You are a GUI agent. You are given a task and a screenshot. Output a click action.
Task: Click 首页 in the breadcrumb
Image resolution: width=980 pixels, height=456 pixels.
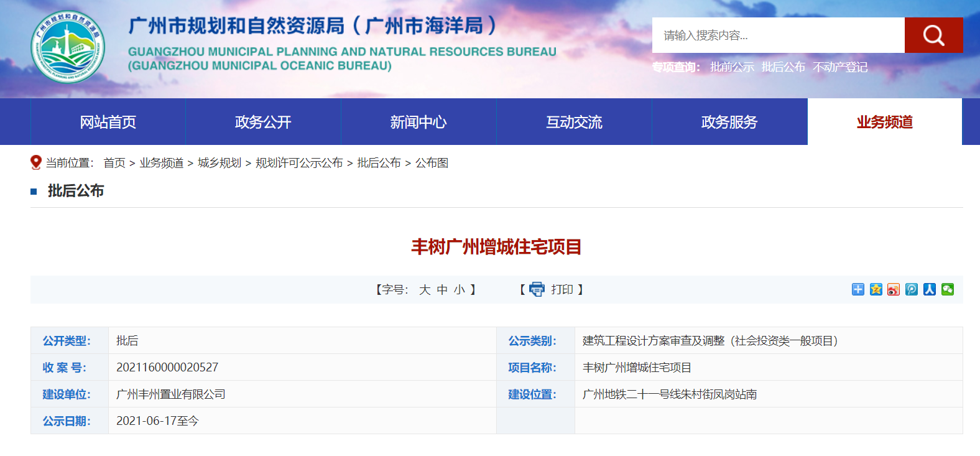click(x=114, y=163)
